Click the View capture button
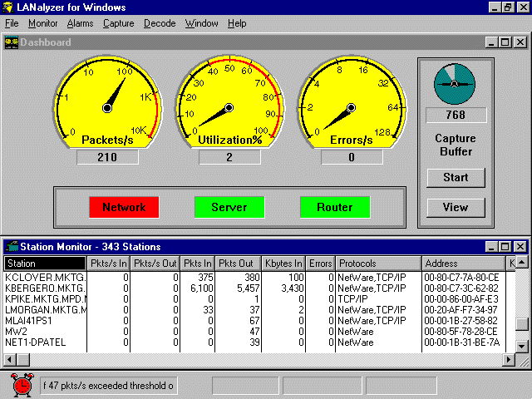This screenshot has width=532, height=399. coord(456,207)
